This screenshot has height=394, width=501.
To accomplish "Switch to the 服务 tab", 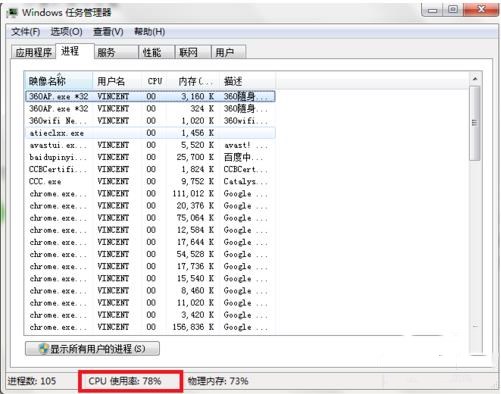I will 116,52.
